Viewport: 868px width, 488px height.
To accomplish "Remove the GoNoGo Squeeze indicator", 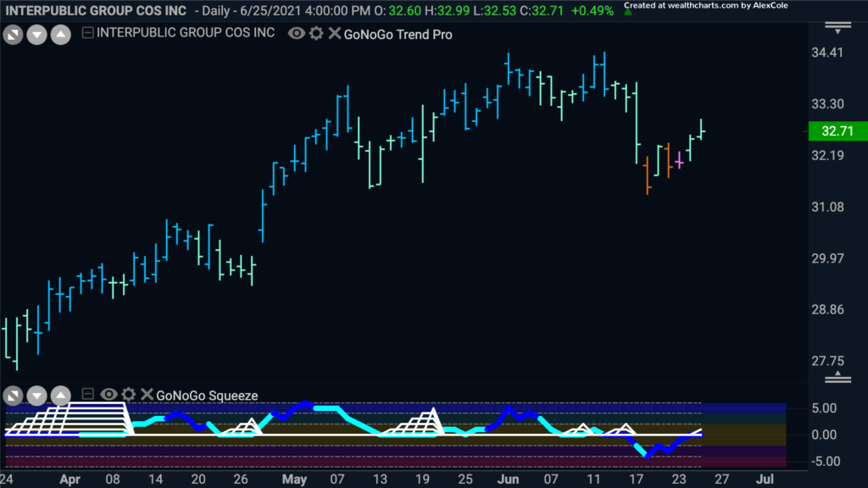I will pos(147,395).
